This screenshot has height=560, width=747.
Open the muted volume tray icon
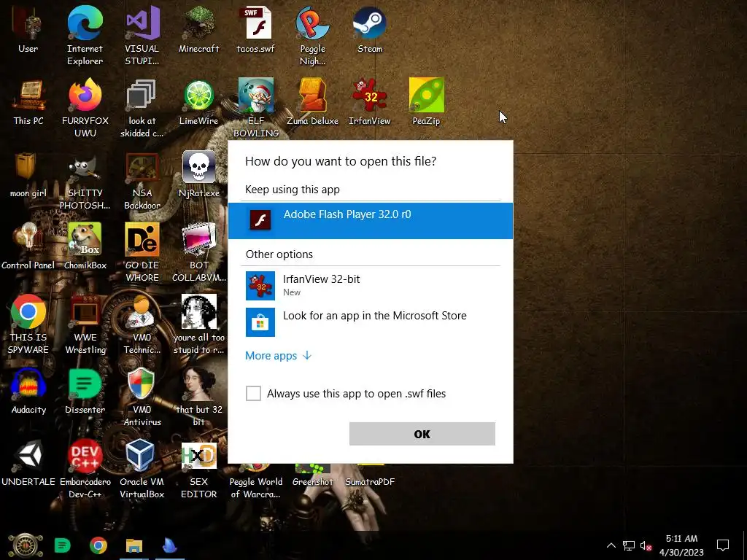tap(646, 545)
